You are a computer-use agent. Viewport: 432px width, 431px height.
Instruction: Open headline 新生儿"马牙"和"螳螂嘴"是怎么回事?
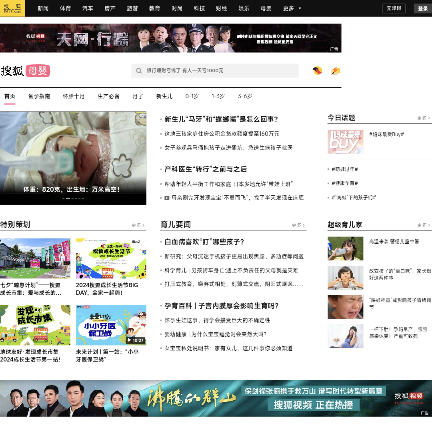click(221, 119)
